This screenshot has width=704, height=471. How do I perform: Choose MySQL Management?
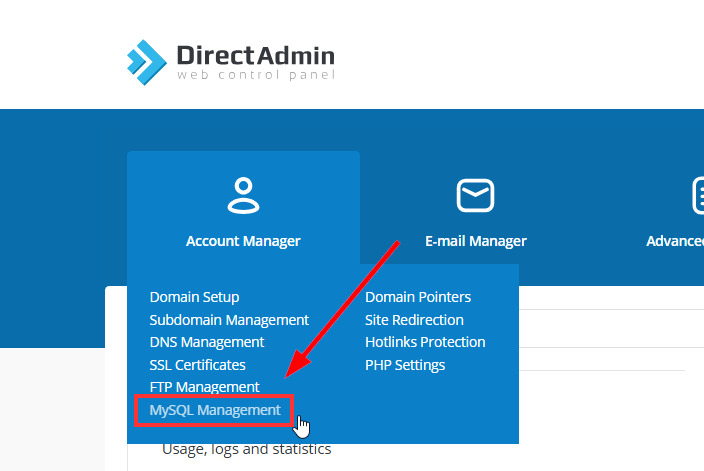(x=215, y=410)
